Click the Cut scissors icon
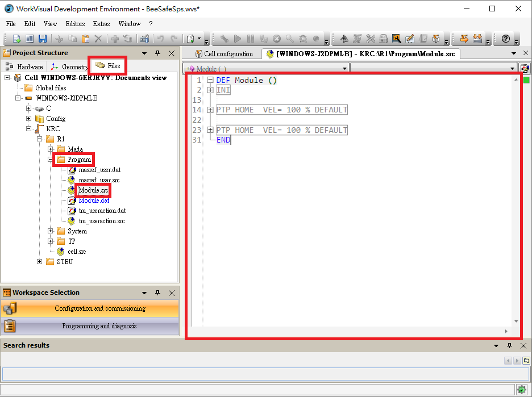 tap(59, 39)
